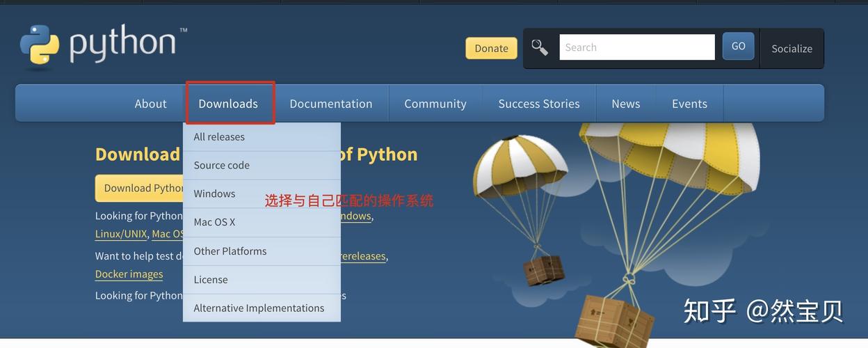This screenshot has height=348, width=868.
Task: Open the News navigation menu
Action: point(626,104)
